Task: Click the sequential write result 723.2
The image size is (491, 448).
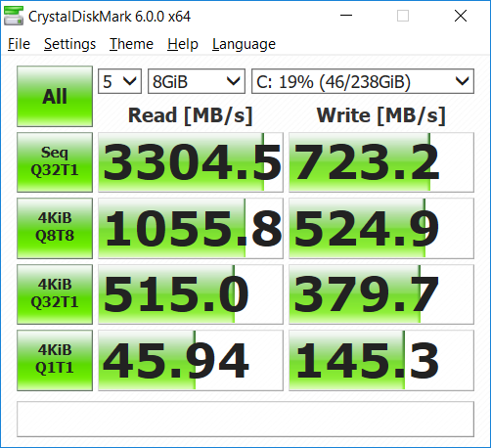Action: (x=381, y=162)
